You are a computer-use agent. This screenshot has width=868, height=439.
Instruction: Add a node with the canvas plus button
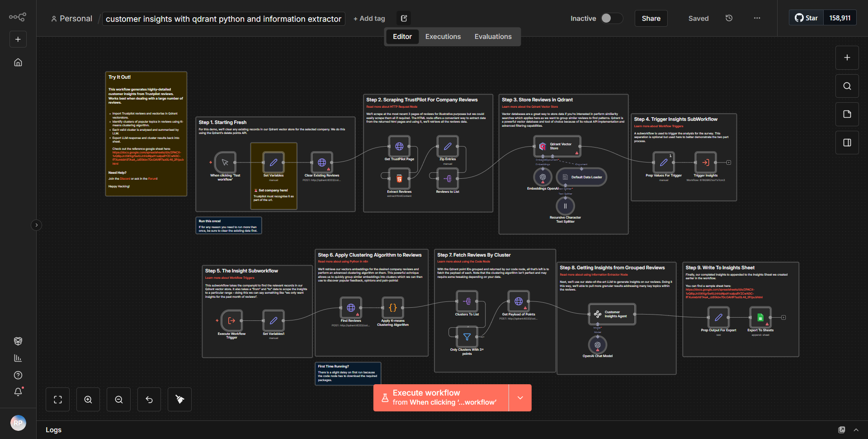click(847, 57)
